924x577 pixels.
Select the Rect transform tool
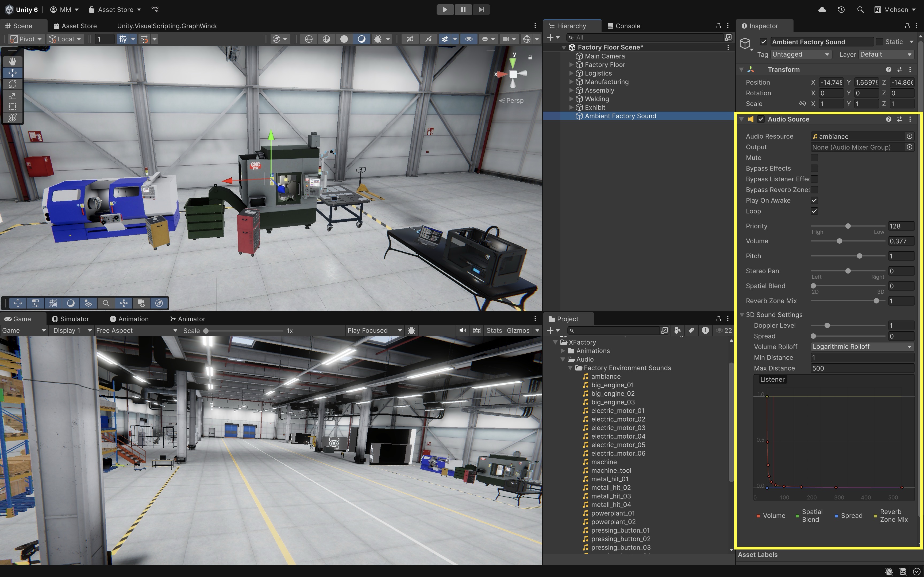[x=12, y=107]
